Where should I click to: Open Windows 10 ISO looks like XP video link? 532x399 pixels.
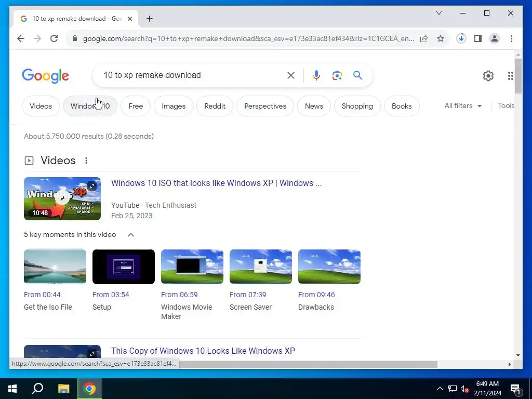click(x=217, y=183)
